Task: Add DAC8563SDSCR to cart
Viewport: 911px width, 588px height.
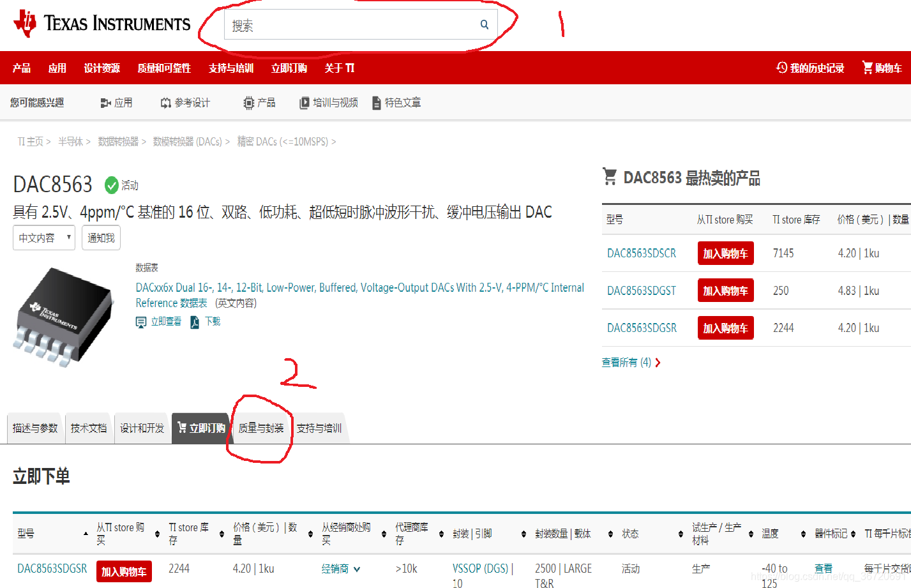Action: click(725, 253)
